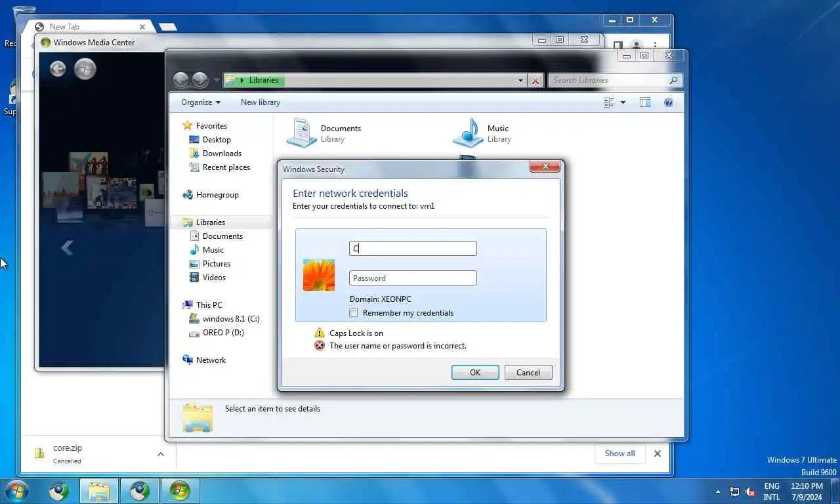Toggle the preview pane icon

[x=645, y=102]
